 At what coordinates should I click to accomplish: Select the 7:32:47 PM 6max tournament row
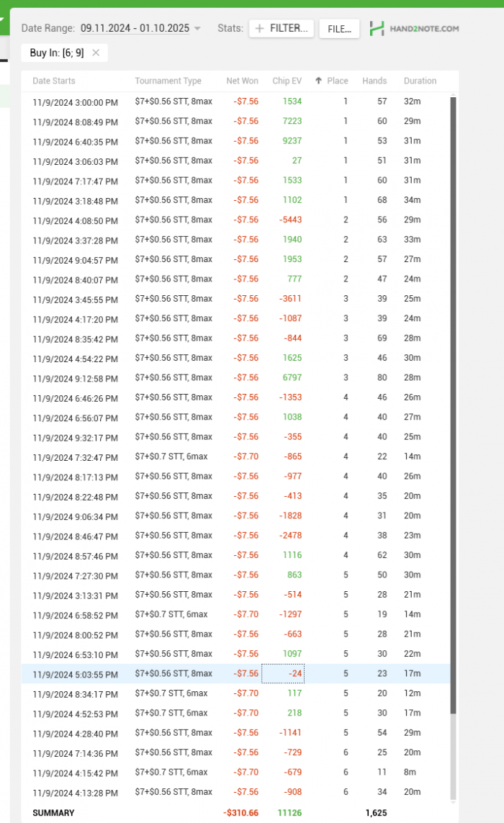pyautogui.click(x=216, y=457)
